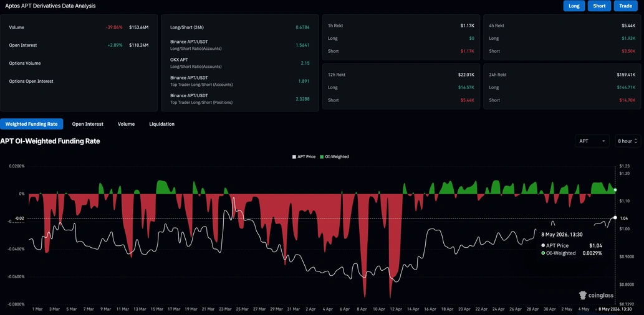The image size is (644, 315).
Task: Click the $1.23 price axis label
Action: point(624,166)
